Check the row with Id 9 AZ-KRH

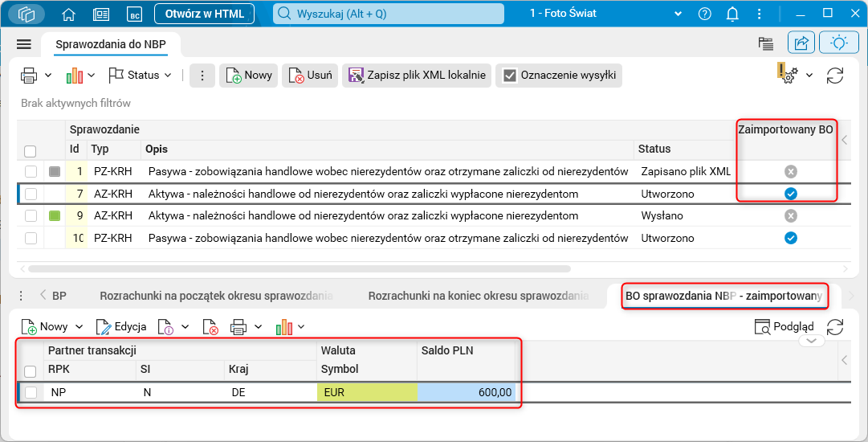(31, 216)
